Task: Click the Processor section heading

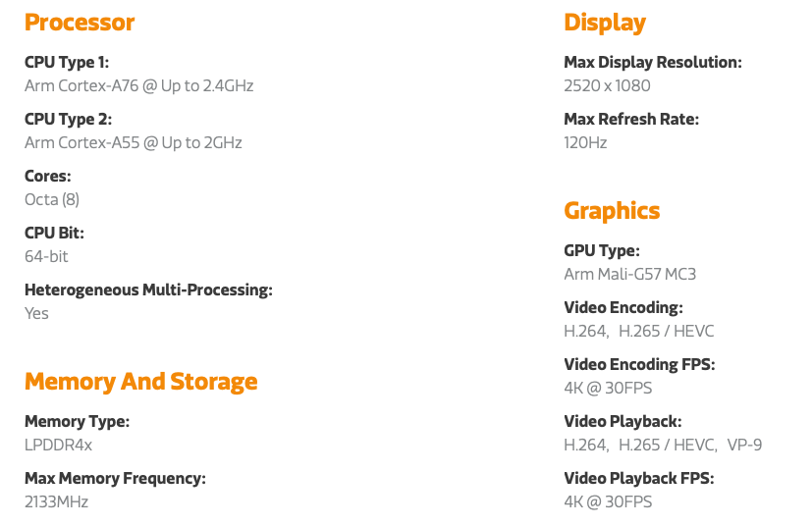Action: [x=80, y=23]
